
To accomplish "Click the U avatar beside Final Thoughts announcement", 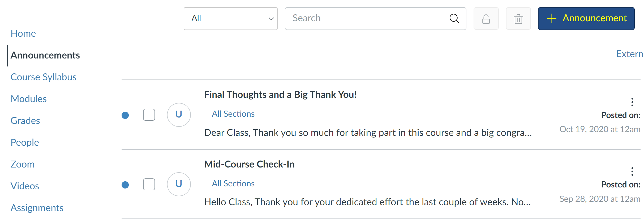I will coord(179,115).
